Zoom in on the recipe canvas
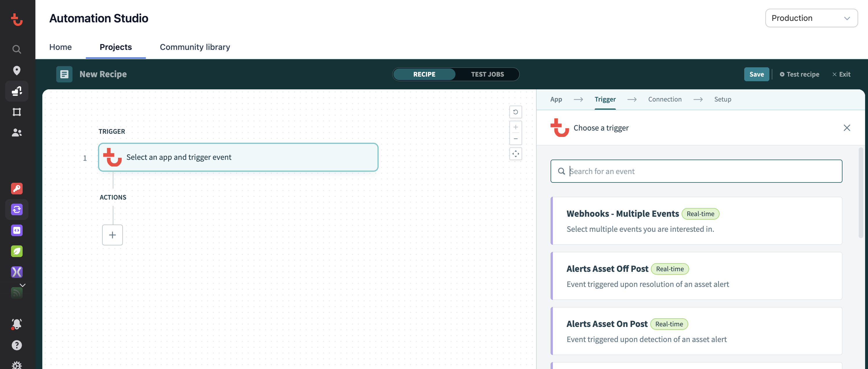Image resolution: width=868 pixels, height=369 pixels. tap(515, 127)
